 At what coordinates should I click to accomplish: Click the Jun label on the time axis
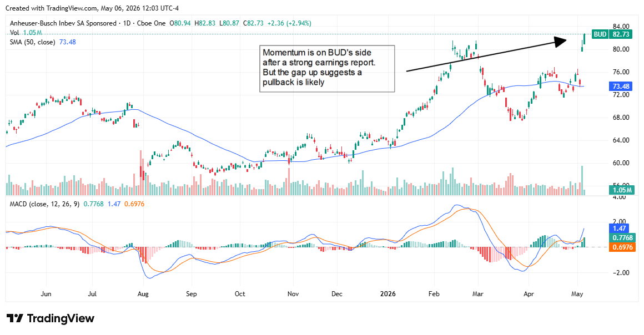click(46, 294)
